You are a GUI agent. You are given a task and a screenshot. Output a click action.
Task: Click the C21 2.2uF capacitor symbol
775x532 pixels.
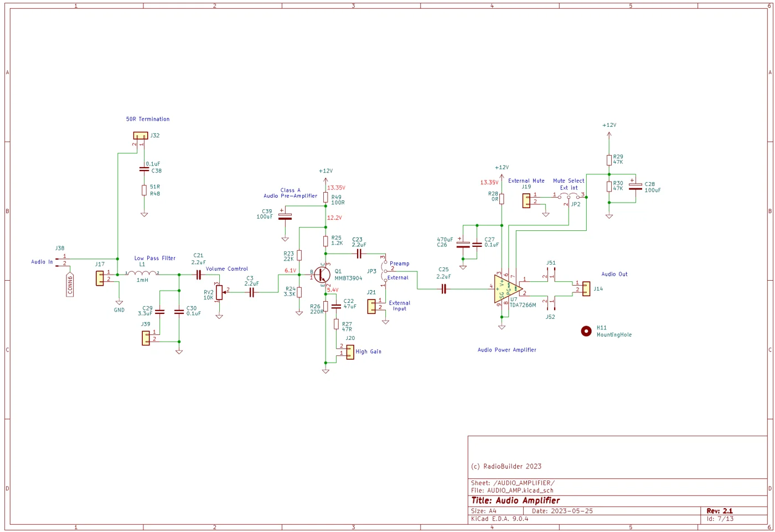click(x=198, y=274)
